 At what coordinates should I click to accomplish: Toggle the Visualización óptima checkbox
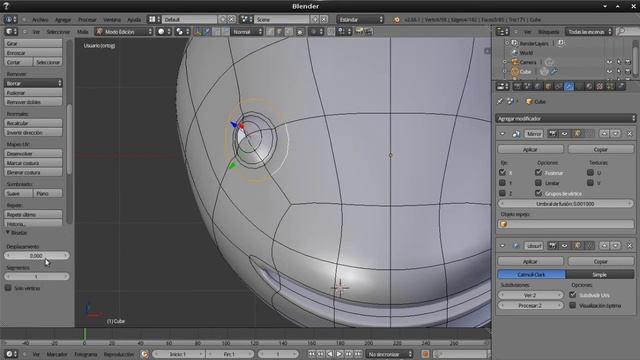click(x=573, y=305)
